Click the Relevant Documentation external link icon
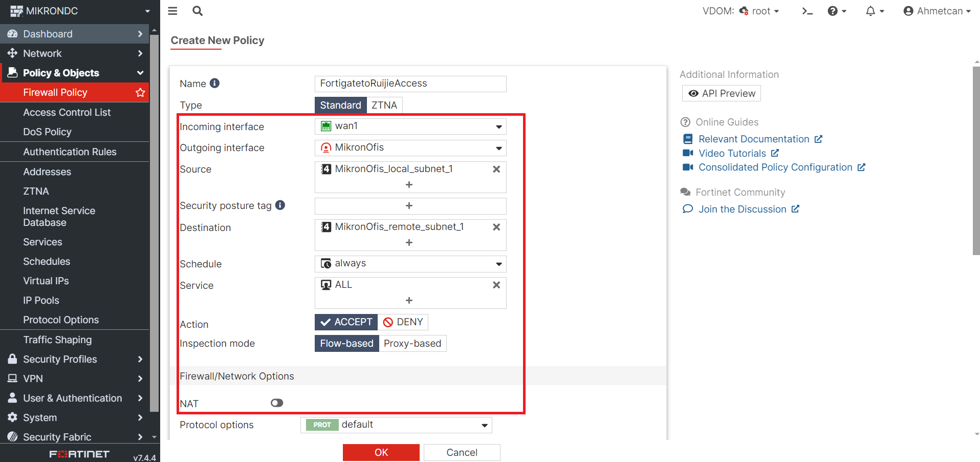Viewport: 980px width, 462px height. (818, 139)
